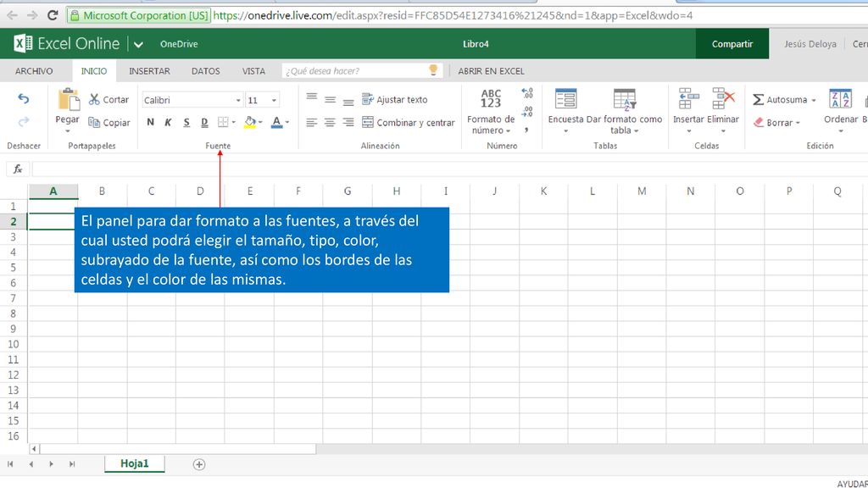This screenshot has width=868, height=488.
Task: Copy selection with Copiar
Action: coord(109,122)
